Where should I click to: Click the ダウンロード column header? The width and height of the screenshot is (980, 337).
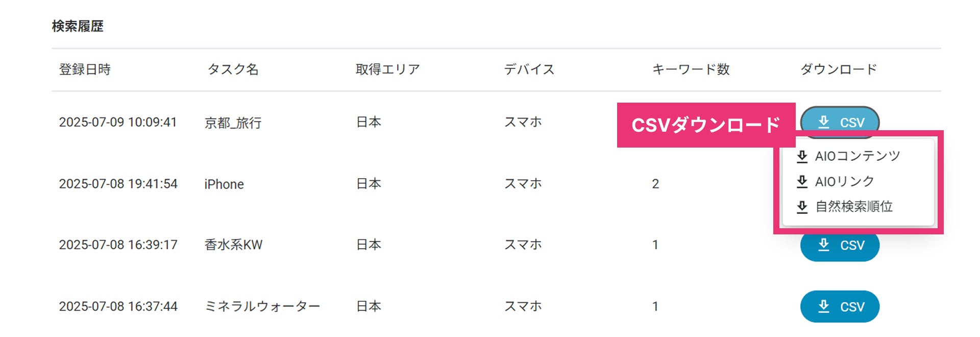pos(839,69)
